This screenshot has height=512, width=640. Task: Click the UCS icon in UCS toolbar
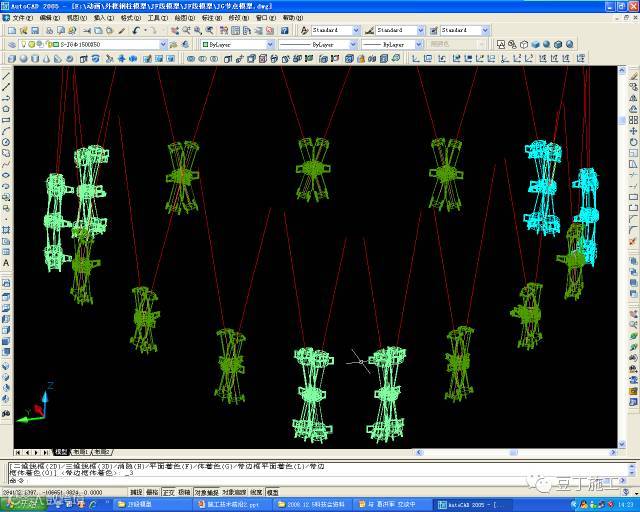point(416,59)
